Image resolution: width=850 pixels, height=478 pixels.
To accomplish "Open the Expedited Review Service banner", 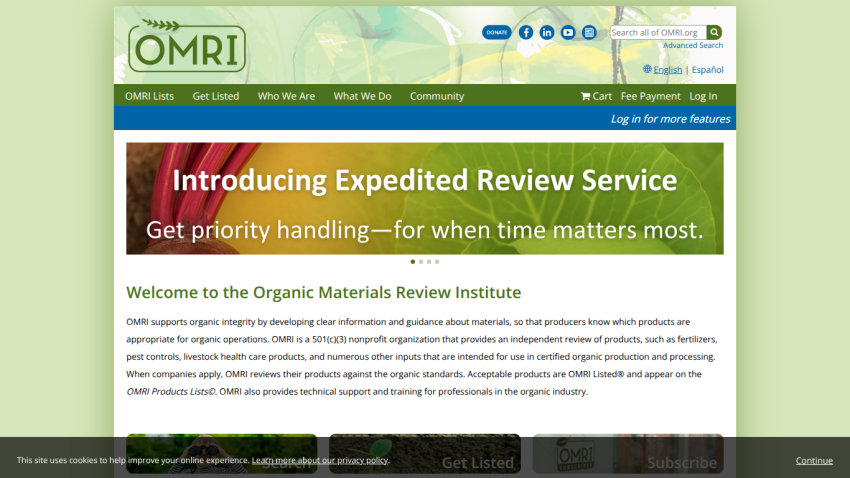I will click(425, 198).
